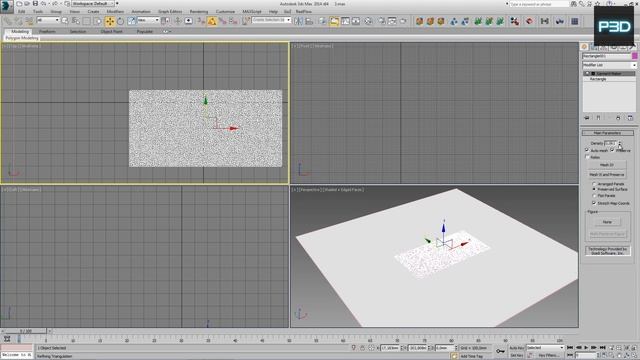Click the time slider handle
The height and width of the screenshot is (360, 640).
(27, 331)
